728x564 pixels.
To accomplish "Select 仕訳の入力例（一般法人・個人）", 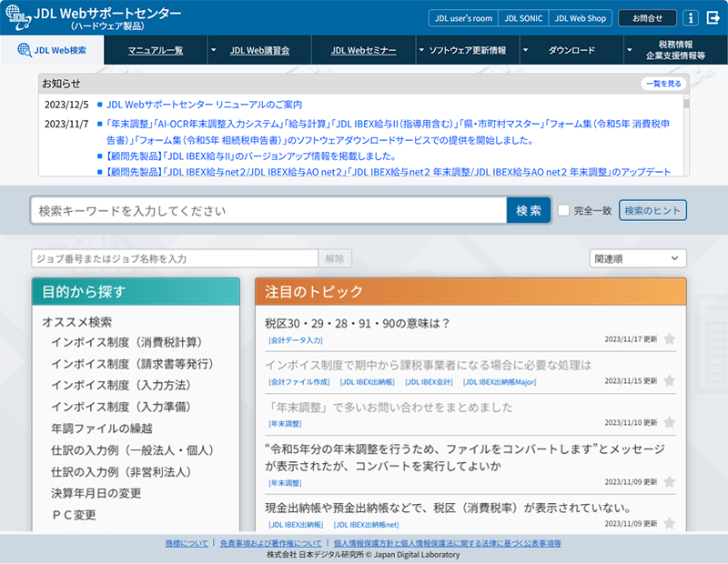I will pyautogui.click(x=132, y=449).
